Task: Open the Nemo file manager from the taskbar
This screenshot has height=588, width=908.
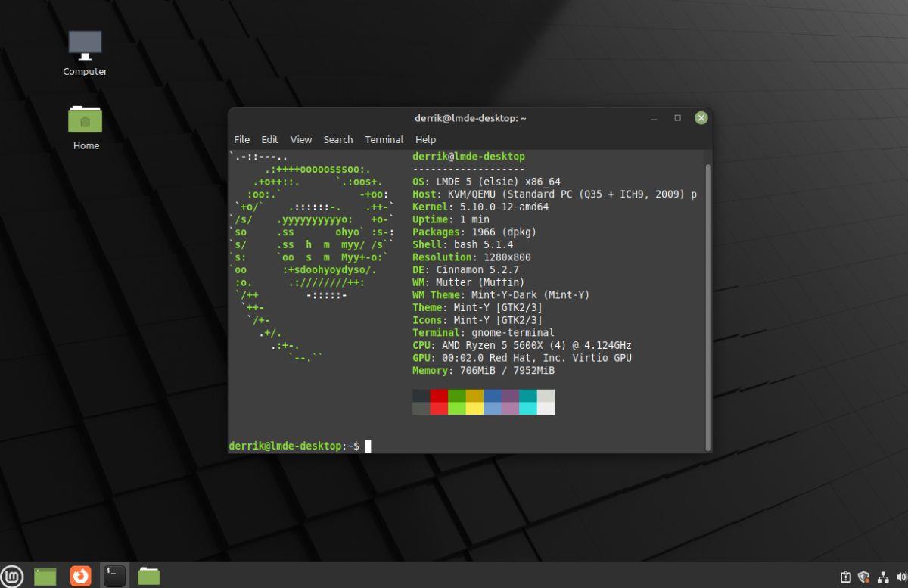Action: tap(148, 575)
